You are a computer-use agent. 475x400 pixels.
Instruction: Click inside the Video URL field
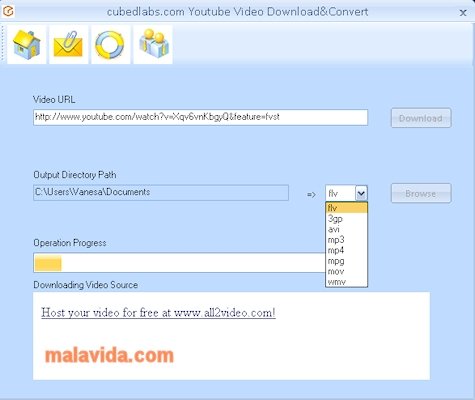pyautogui.click(x=200, y=117)
